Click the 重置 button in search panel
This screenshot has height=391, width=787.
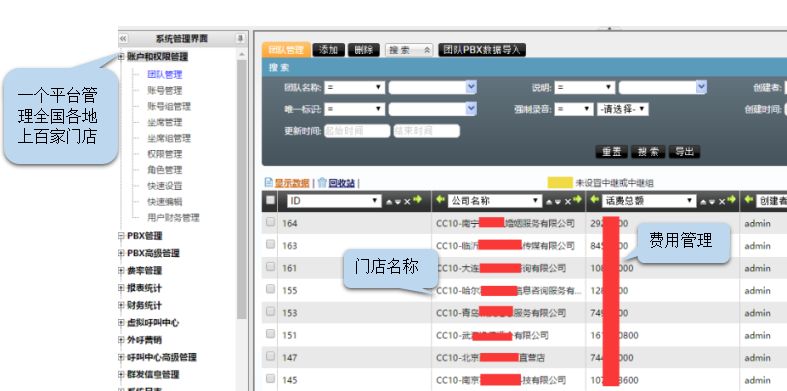(x=611, y=152)
